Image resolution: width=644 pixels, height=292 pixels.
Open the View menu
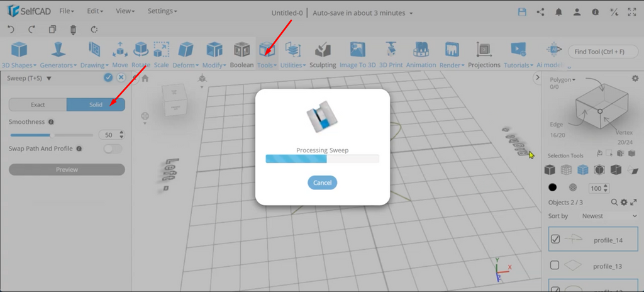[x=125, y=11]
